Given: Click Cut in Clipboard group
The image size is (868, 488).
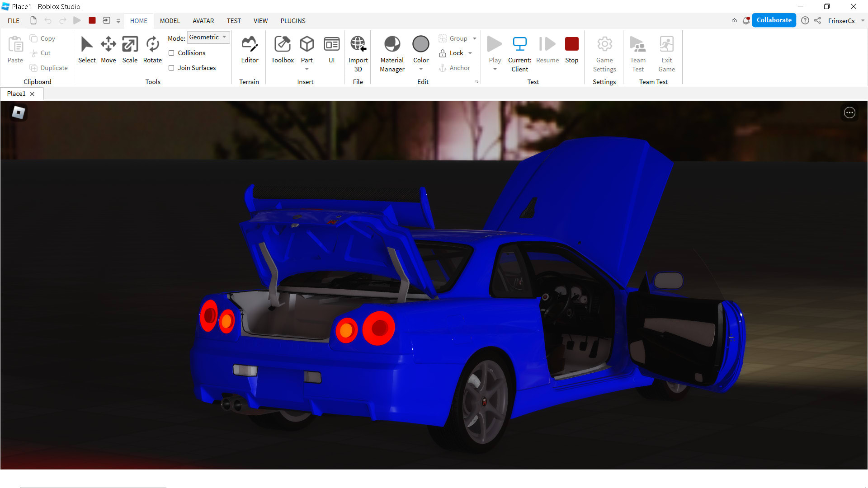Looking at the screenshot, I should (x=40, y=53).
